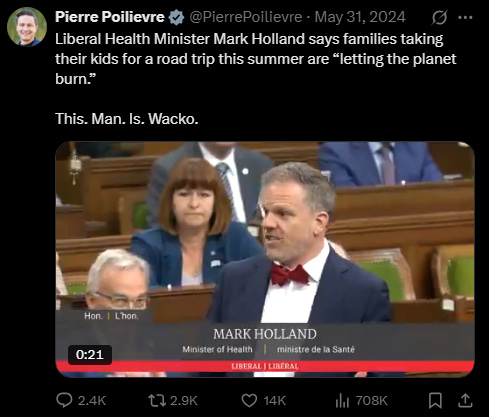Image resolution: width=489 pixels, height=417 pixels.
Task: Open the three-dot more options menu
Action: [465, 17]
